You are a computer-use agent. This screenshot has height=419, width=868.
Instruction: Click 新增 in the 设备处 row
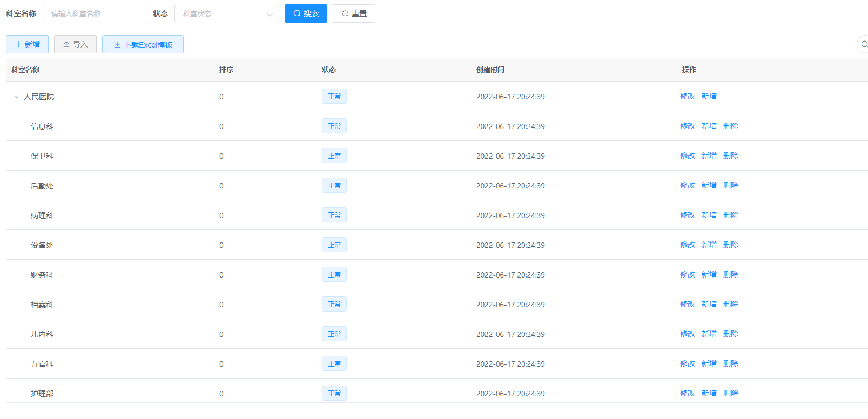(x=709, y=245)
